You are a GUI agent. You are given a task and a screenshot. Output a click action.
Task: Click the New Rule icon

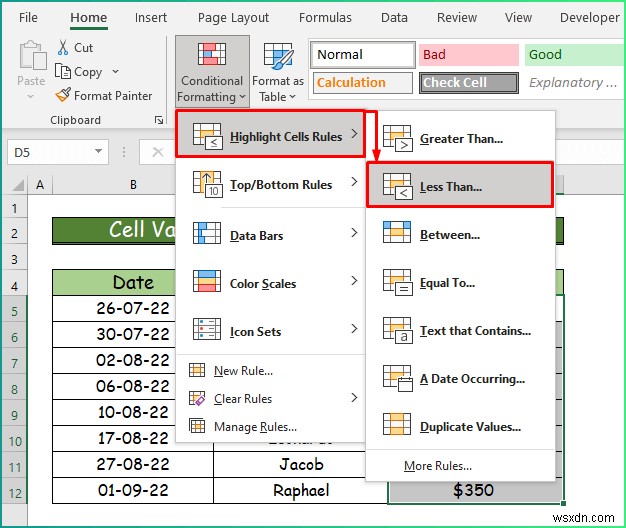point(197,370)
